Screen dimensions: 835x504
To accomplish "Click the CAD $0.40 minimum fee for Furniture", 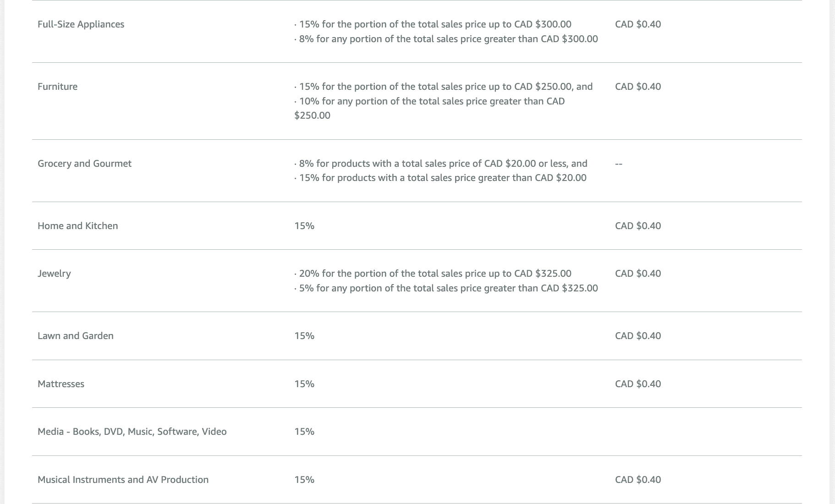I will coord(637,87).
